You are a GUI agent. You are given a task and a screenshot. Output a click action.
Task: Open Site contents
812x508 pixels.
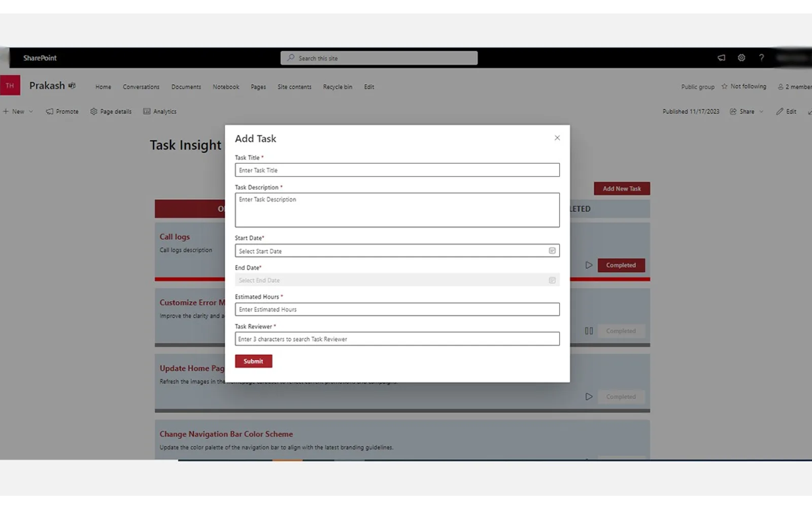click(294, 87)
